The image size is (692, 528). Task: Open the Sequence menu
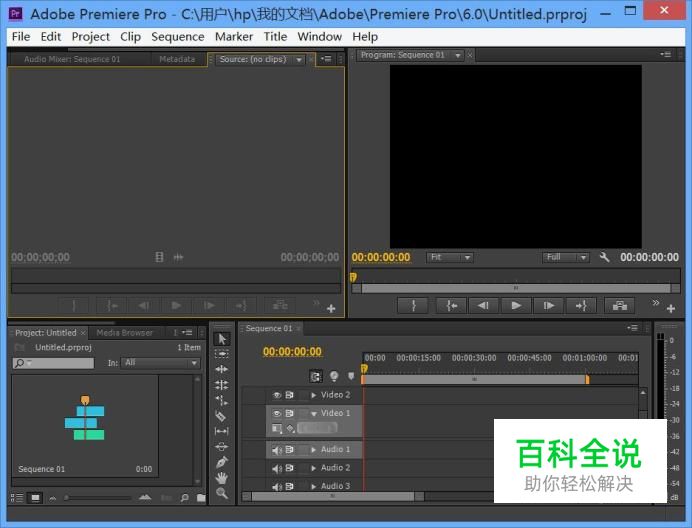(x=177, y=36)
